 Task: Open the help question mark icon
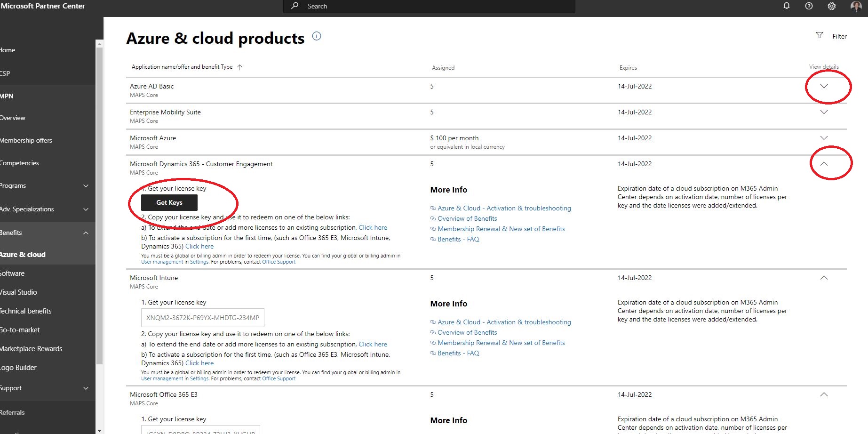[x=809, y=6]
